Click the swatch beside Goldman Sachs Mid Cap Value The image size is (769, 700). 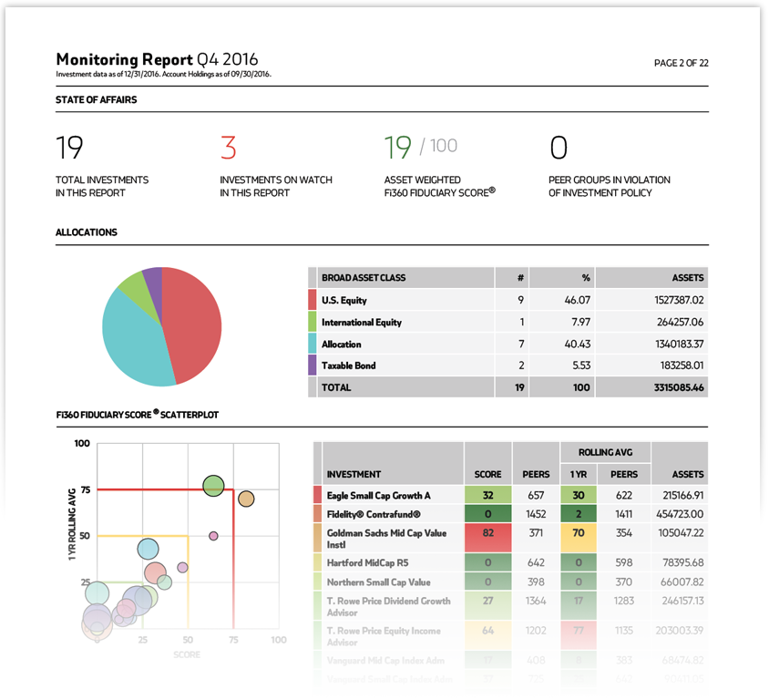[317, 538]
